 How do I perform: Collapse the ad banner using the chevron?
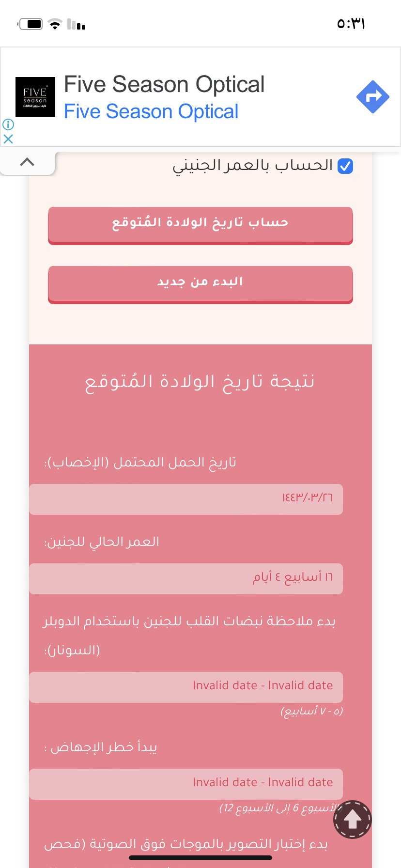pos(27,162)
